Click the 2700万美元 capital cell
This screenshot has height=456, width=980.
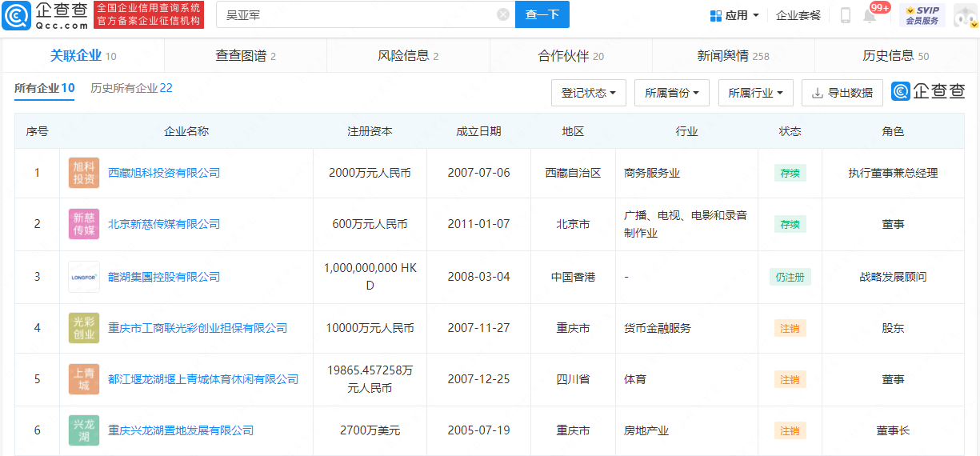tap(370, 430)
